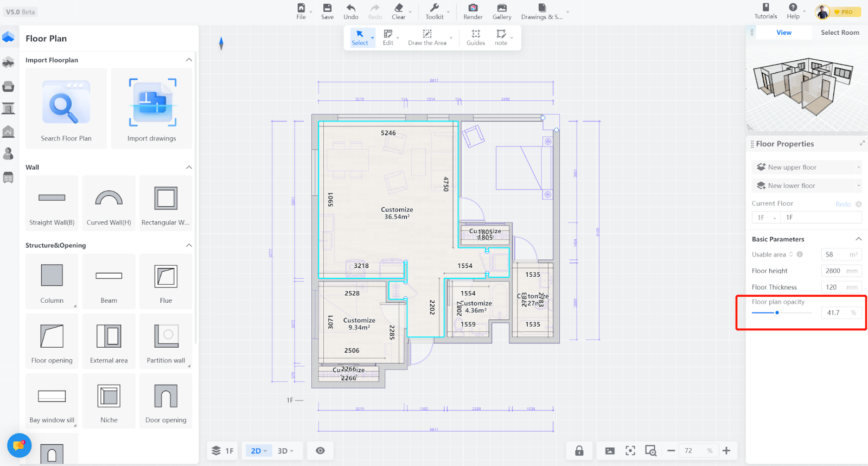
Task: Collapse the Import Floorplan section
Action: tap(189, 60)
